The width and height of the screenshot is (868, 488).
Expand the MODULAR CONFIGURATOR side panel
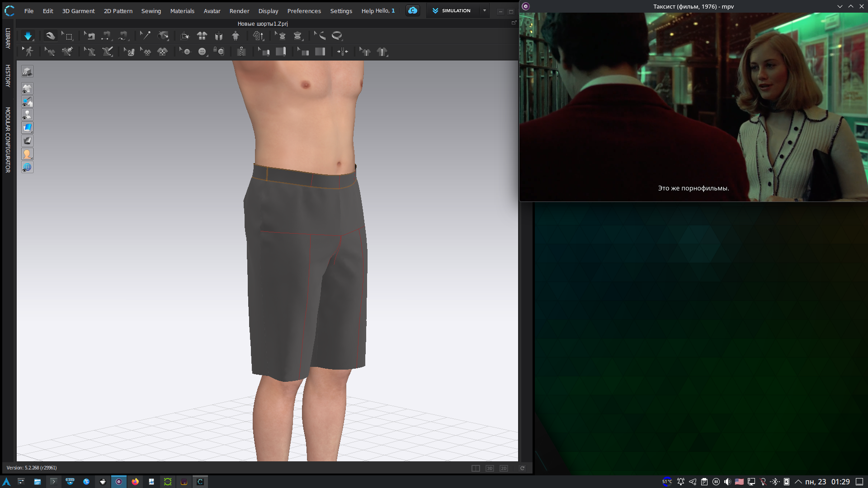(8, 140)
